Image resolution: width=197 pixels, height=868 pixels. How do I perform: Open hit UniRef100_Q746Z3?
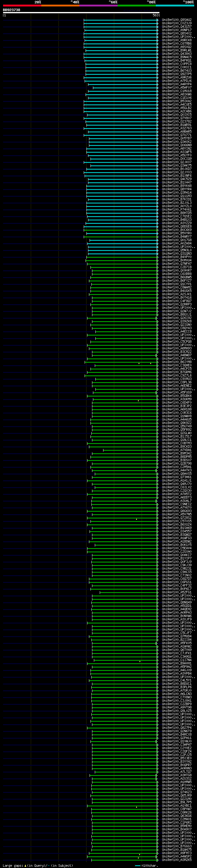point(177,792)
